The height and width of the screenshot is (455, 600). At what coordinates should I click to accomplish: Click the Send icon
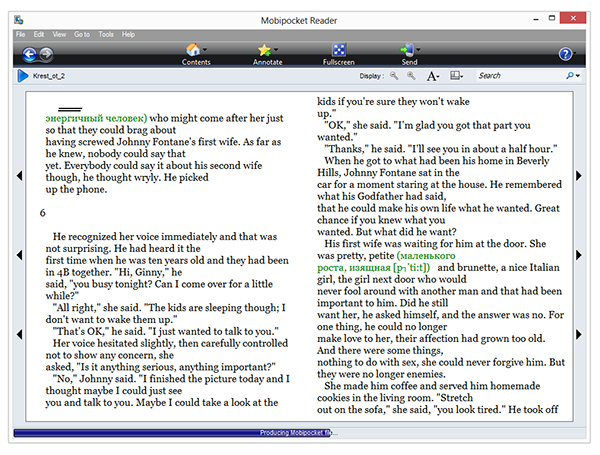pyautogui.click(x=408, y=49)
